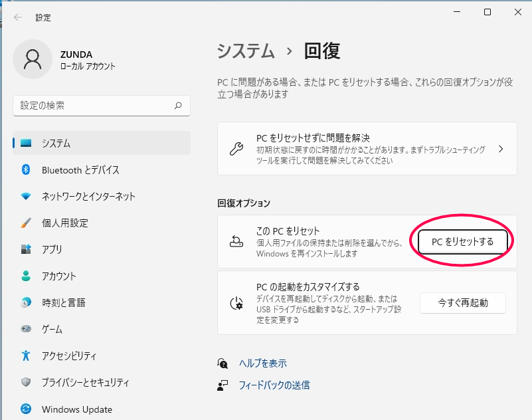This screenshot has height=420, width=532.
Task: Open アクセシビリティ settings
Action: tap(102, 356)
